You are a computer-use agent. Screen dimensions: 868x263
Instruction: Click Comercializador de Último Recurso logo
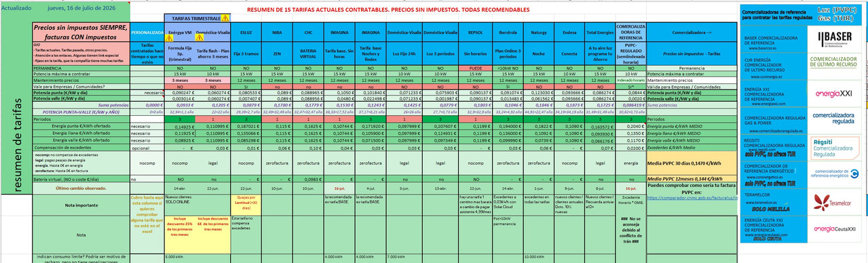833,62
